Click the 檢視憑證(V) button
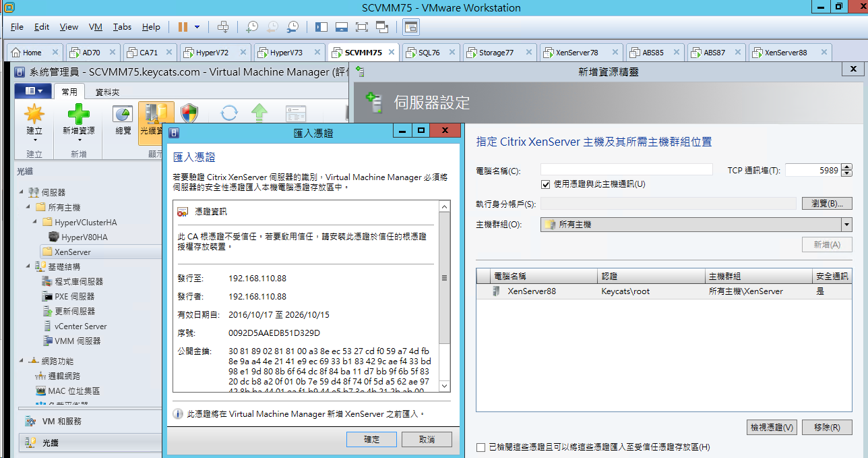Viewport: 868px width, 458px height. click(772, 427)
